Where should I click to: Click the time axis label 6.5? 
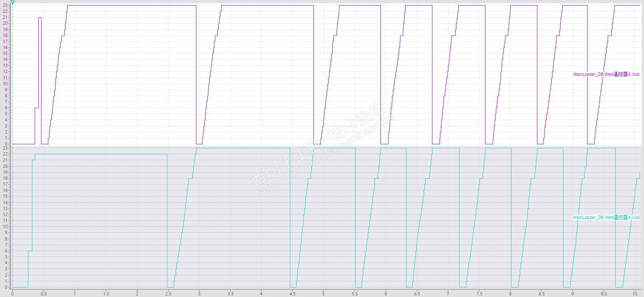point(417,294)
